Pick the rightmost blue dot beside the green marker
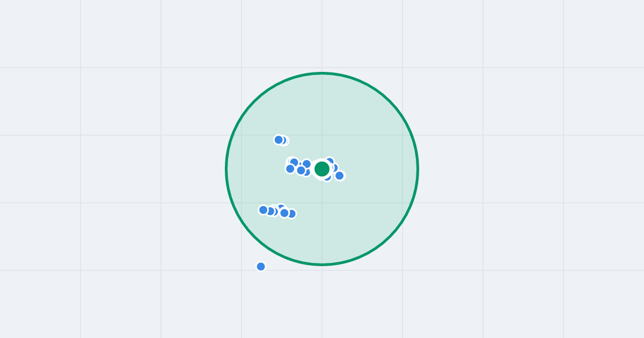 tap(340, 175)
